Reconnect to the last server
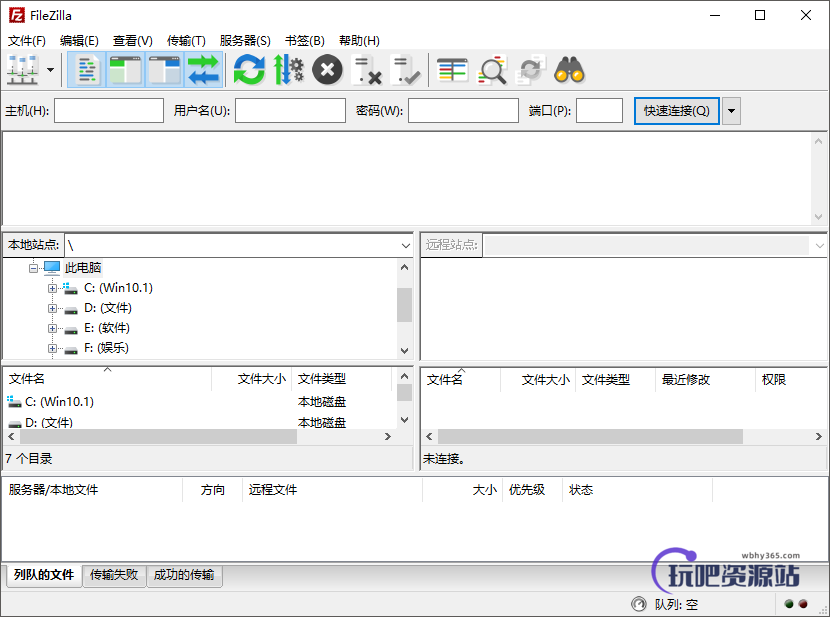This screenshot has width=830, height=617. 405,70
